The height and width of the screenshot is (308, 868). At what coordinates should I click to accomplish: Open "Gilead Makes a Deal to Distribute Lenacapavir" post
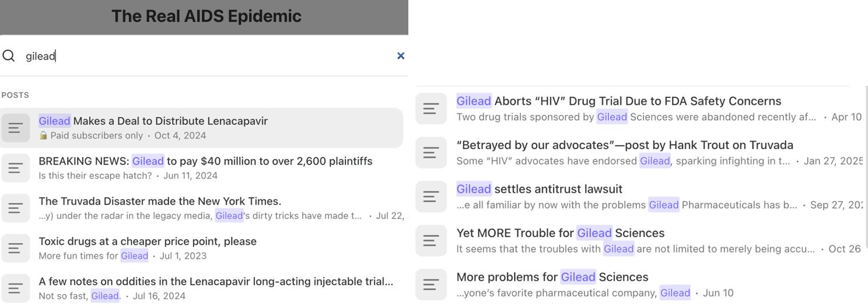201,128
